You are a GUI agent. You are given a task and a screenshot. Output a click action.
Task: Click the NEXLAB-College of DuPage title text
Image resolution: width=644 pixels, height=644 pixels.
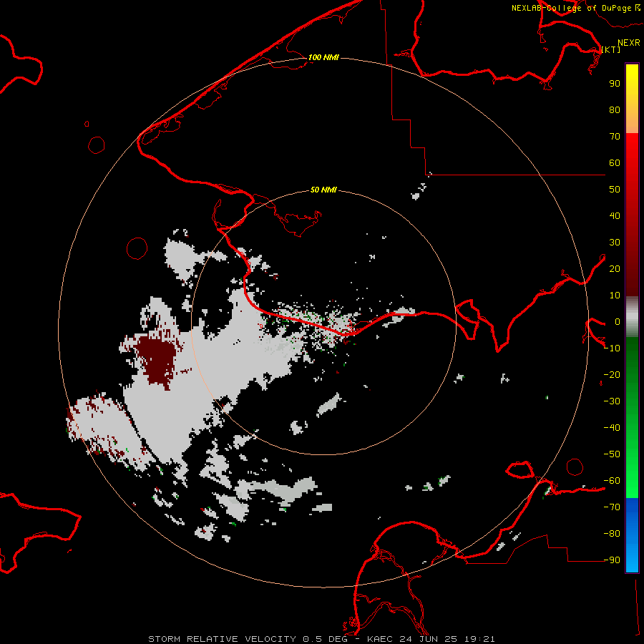coord(572,8)
